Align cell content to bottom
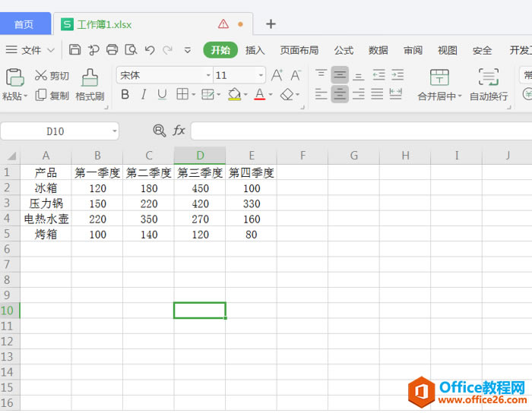Image resolution: width=532 pixels, height=413 pixels. pyautogui.click(x=358, y=75)
